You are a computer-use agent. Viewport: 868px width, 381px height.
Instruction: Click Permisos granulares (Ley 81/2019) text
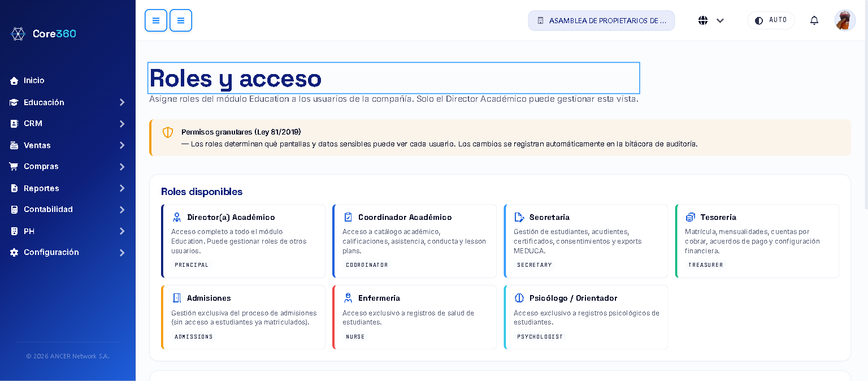coord(241,132)
